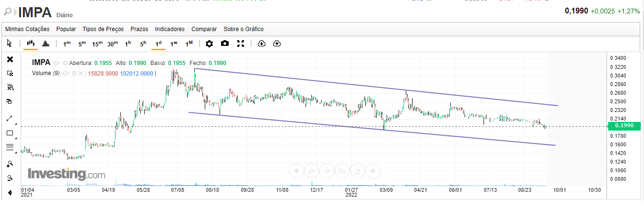Viewport: 644px width, 209px height.
Task: Open the Indicadores menu
Action: [170, 29]
